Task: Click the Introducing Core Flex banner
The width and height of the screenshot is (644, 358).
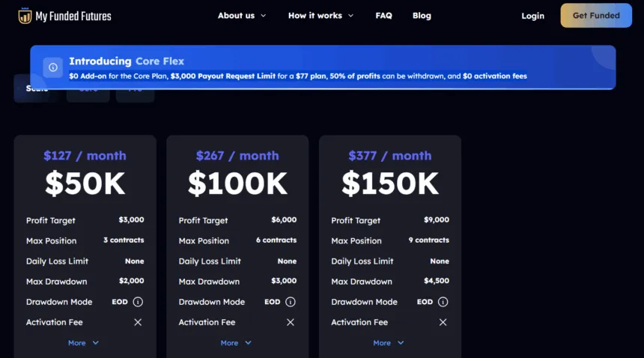Action: tap(322, 67)
